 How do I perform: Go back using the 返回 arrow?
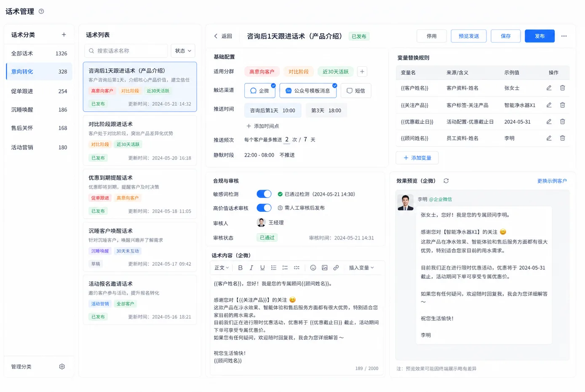click(x=216, y=36)
